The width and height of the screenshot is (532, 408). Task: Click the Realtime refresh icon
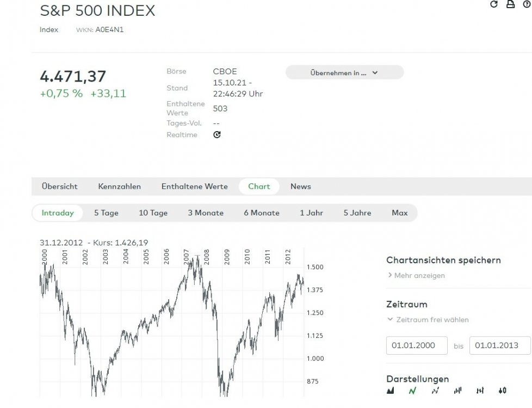[217, 135]
